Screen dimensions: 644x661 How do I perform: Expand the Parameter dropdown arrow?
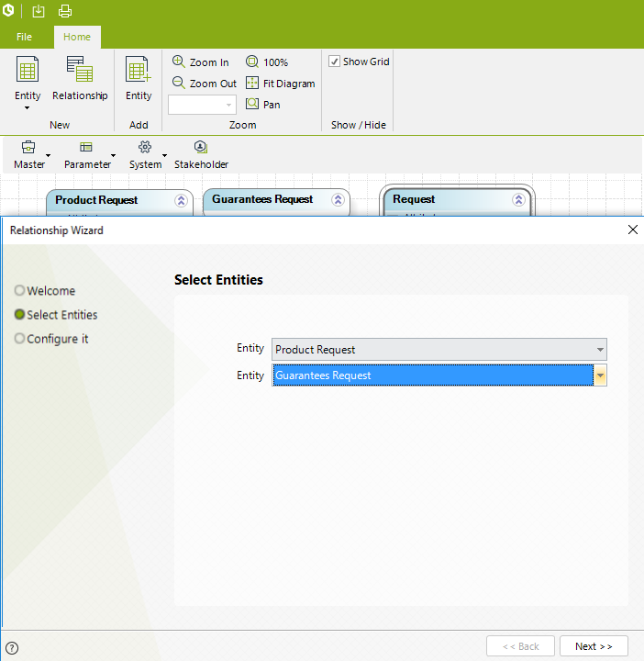(x=114, y=155)
